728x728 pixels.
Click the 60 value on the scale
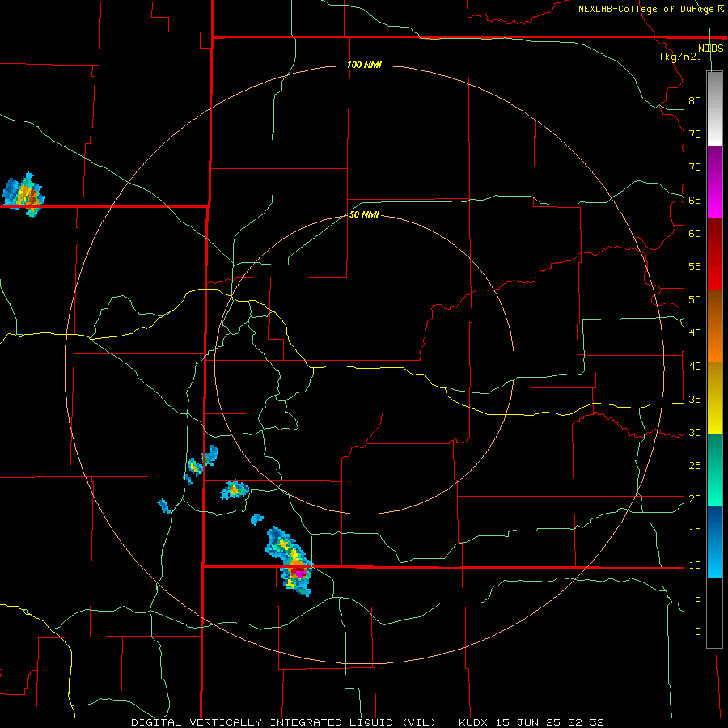tap(695, 234)
